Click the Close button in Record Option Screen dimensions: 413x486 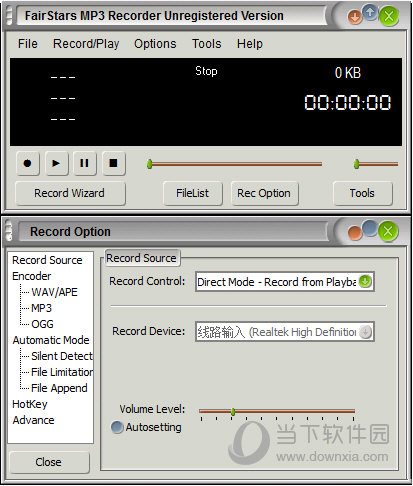(49, 462)
